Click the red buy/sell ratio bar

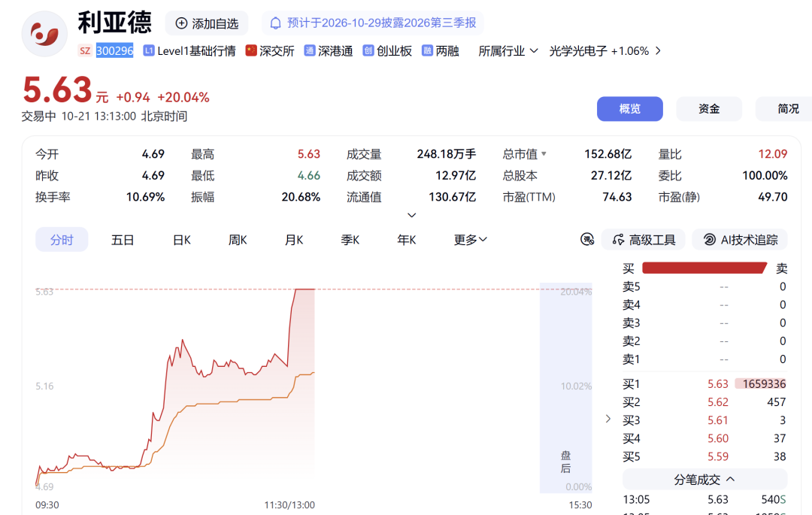704,268
